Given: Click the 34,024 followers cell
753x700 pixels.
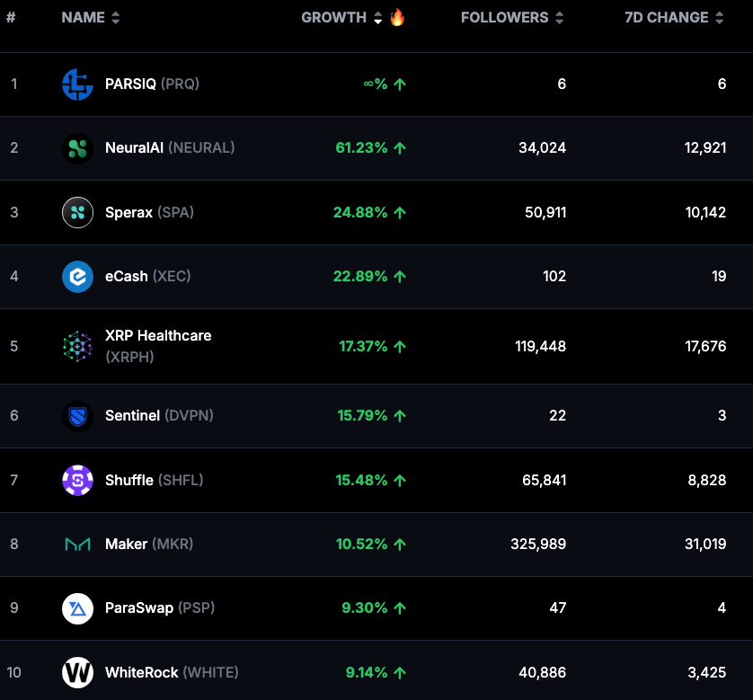Looking at the screenshot, I should (542, 148).
